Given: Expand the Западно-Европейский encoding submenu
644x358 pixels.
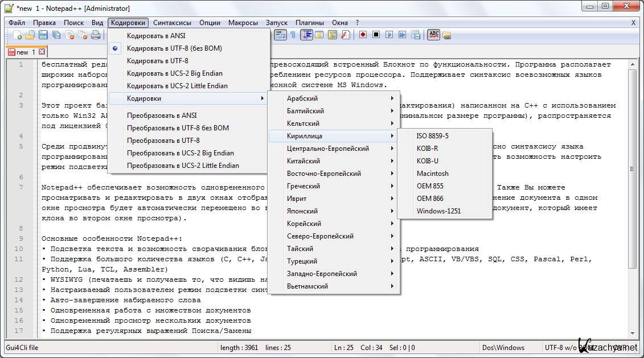Looking at the screenshot, I should pyautogui.click(x=333, y=274).
